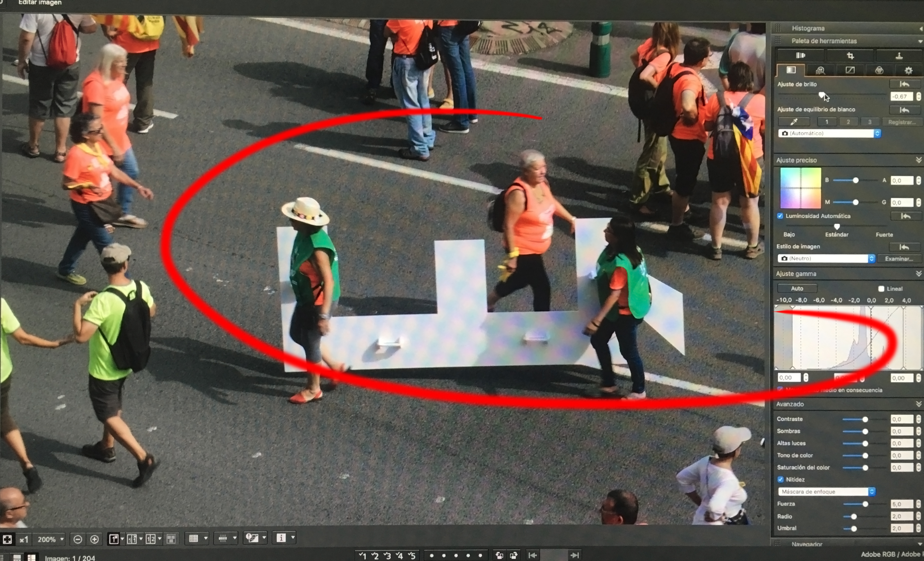Select the crop tool in tool palette
Image resolution: width=924 pixels, height=561 pixels.
tap(850, 56)
